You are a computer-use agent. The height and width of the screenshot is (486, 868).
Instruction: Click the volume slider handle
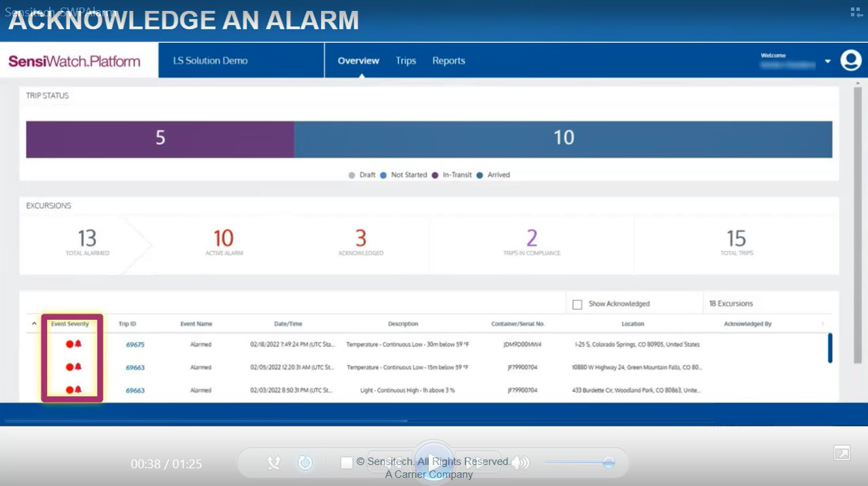pos(608,463)
